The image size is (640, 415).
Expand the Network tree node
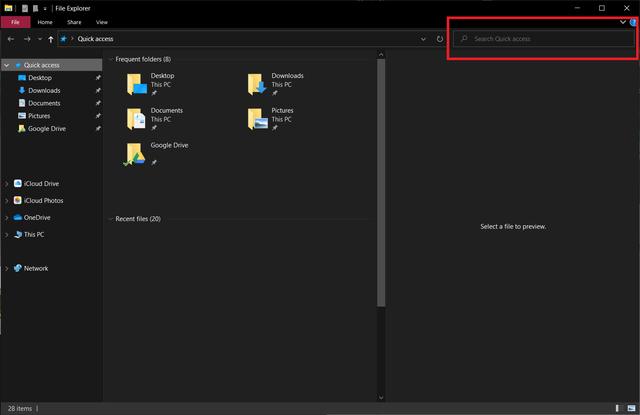[x=7, y=269]
